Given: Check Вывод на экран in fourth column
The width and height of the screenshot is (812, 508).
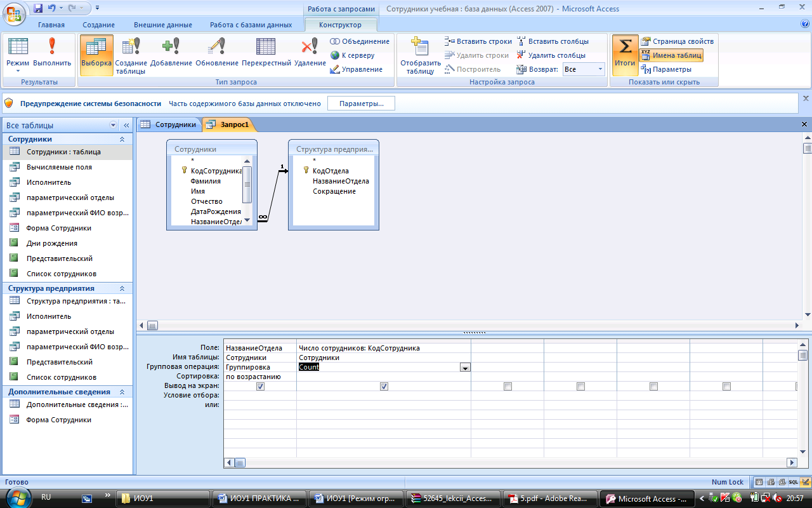Looking at the screenshot, I should pyautogui.click(x=580, y=386).
